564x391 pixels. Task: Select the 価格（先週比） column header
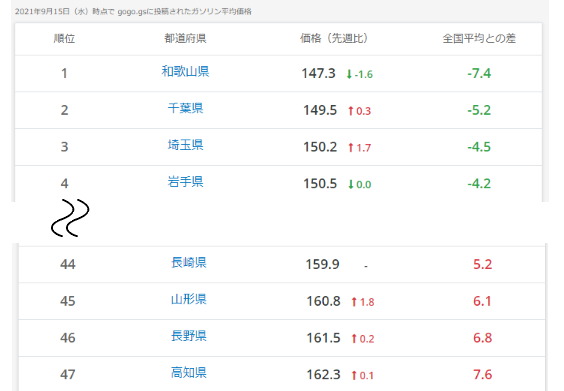334,38
